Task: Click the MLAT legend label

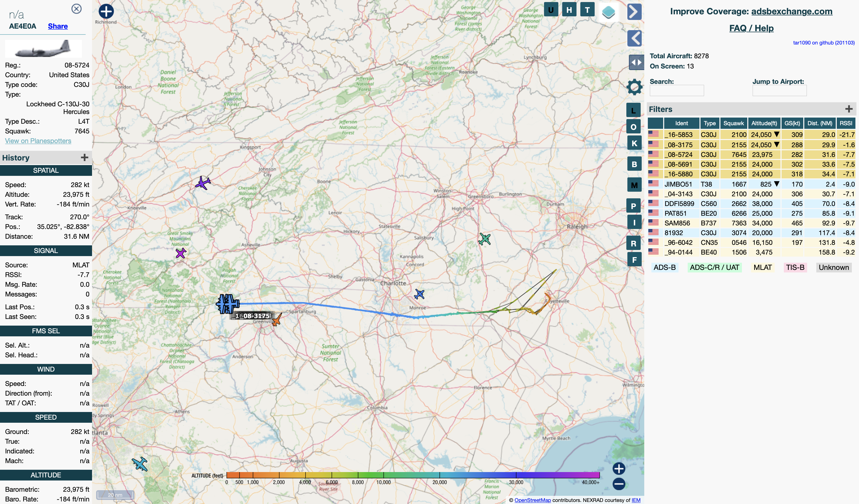Action: (x=763, y=268)
